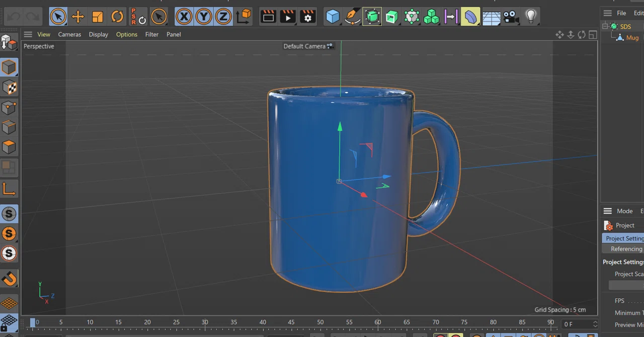Switch to Polygons mode
The height and width of the screenshot is (337, 644).
click(9, 147)
